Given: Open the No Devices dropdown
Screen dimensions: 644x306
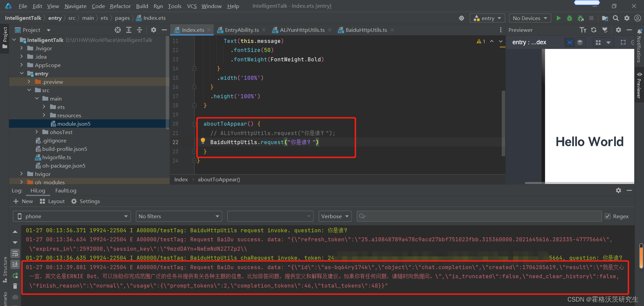Looking at the screenshot, I should coord(530,18).
